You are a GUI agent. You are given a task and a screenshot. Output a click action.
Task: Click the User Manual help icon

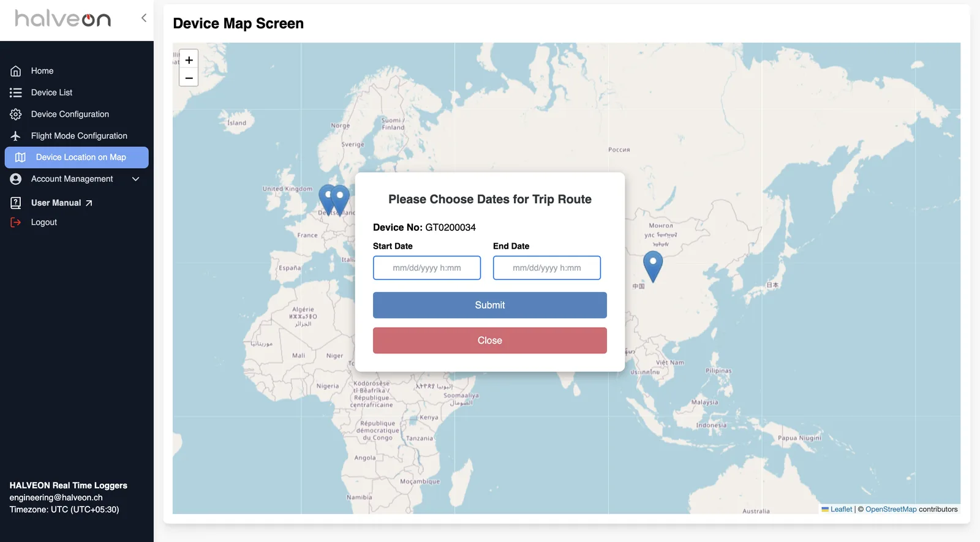click(16, 203)
